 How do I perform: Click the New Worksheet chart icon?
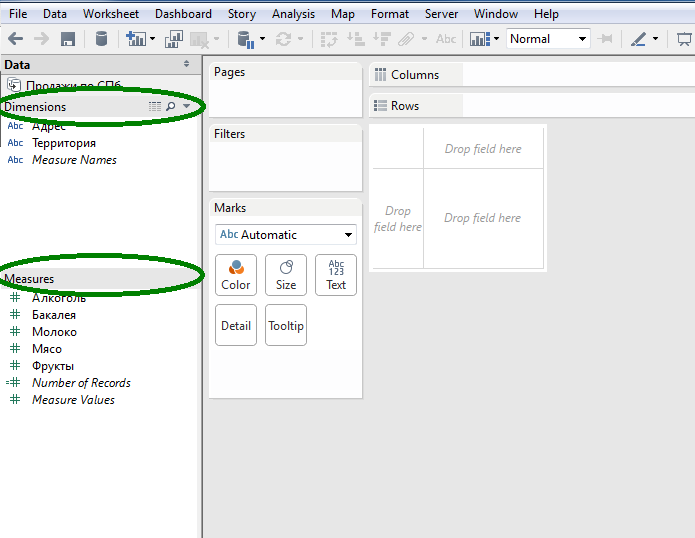pyautogui.click(x=136, y=39)
